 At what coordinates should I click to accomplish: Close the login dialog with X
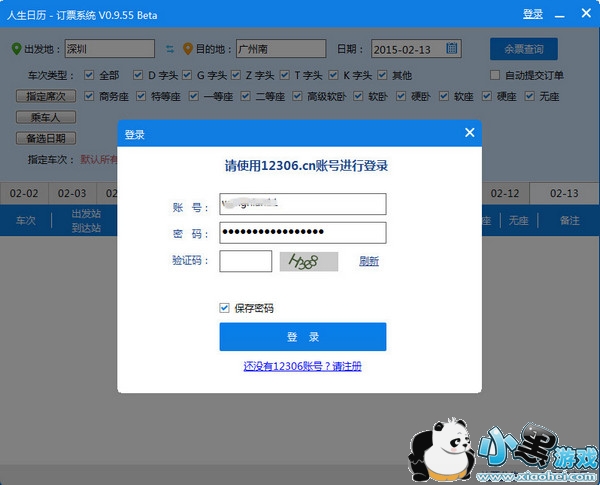[470, 133]
